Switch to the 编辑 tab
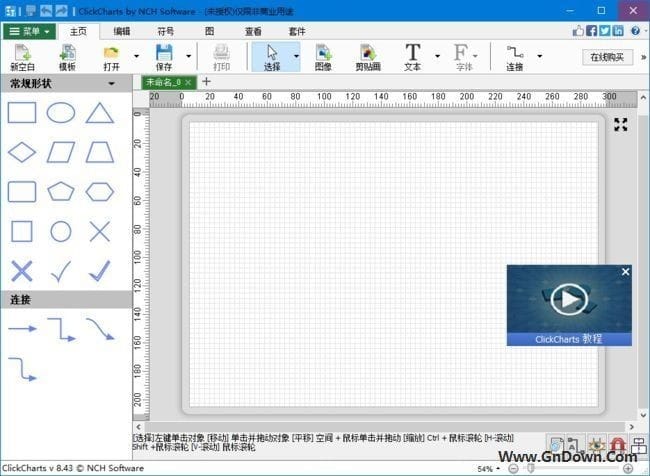This screenshot has height=476, width=650. click(x=122, y=32)
